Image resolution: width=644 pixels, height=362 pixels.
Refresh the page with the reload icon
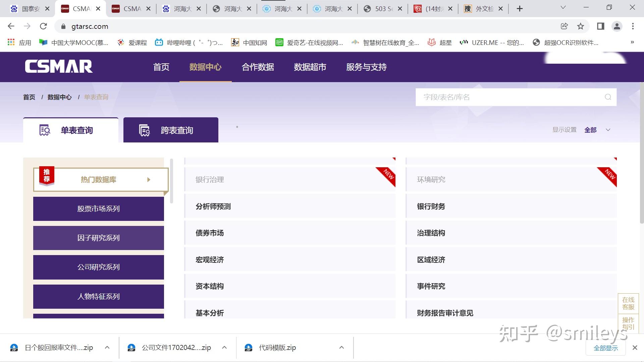point(44,26)
